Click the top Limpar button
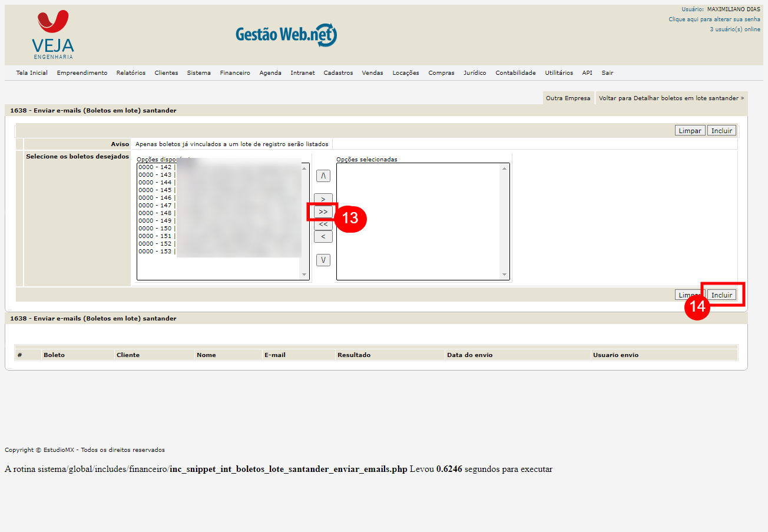This screenshot has width=768, height=532. point(690,131)
